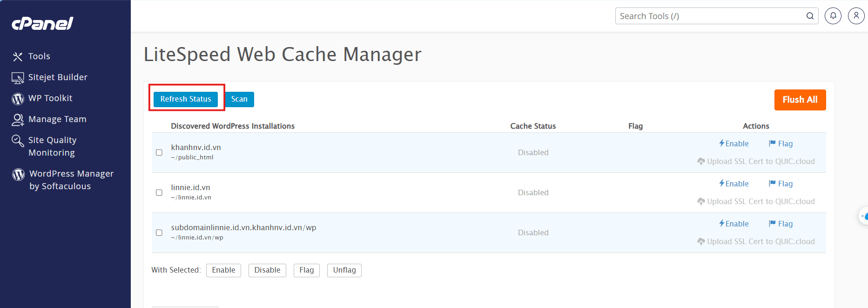Upload SSL Cert to QUIC.cloud for khanhnv.id.vn

point(756,161)
